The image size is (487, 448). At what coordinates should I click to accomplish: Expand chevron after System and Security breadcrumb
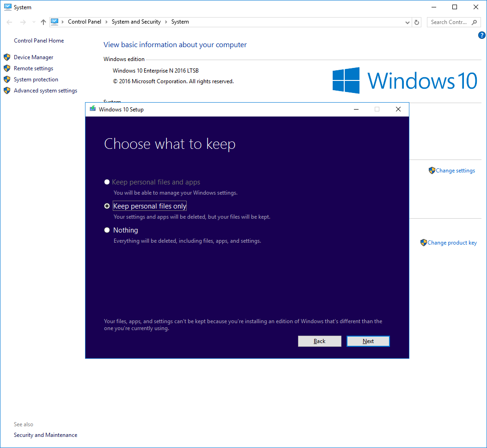click(166, 22)
